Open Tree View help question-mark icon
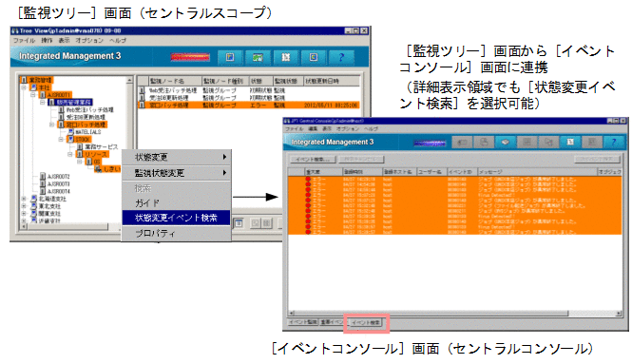Viewport: 632px width, 364px height. 342,57
